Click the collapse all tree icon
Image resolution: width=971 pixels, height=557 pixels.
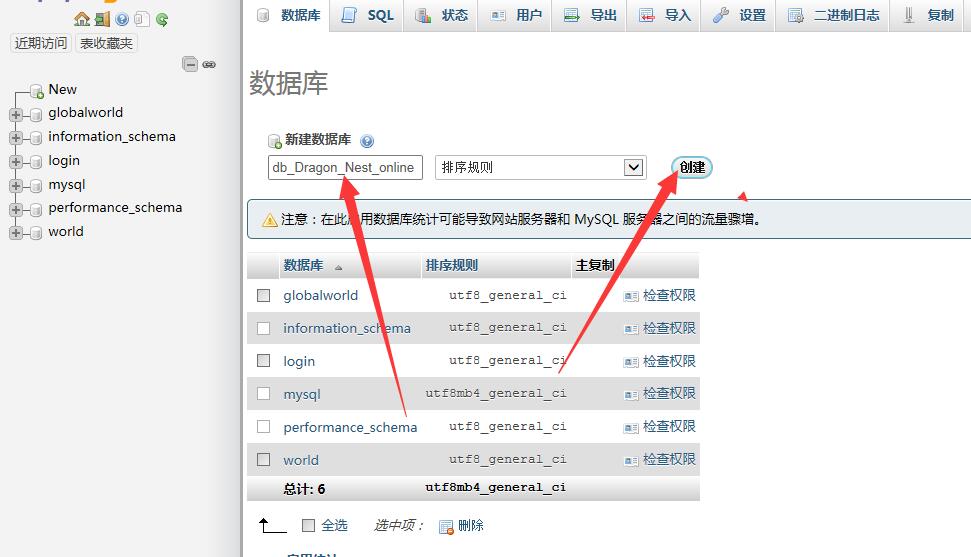click(190, 64)
